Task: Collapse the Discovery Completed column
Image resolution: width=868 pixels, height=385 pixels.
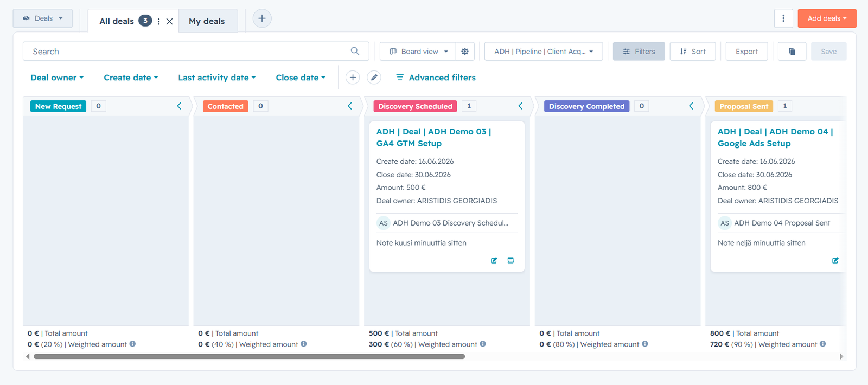Action: click(691, 106)
